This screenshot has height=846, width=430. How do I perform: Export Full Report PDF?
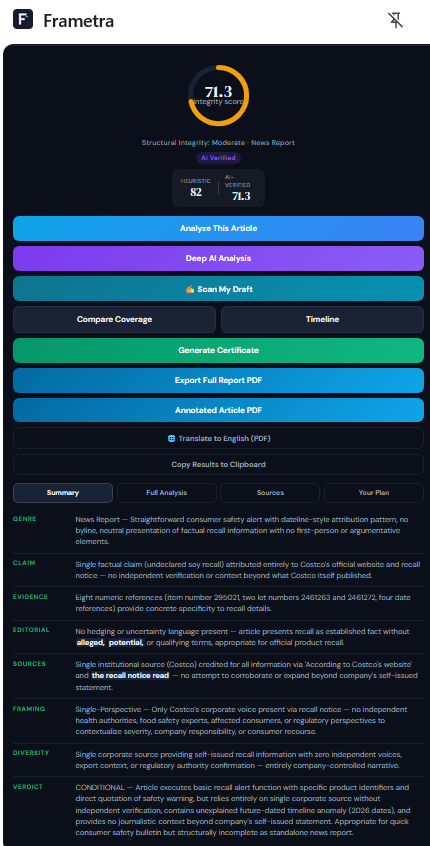219,380
